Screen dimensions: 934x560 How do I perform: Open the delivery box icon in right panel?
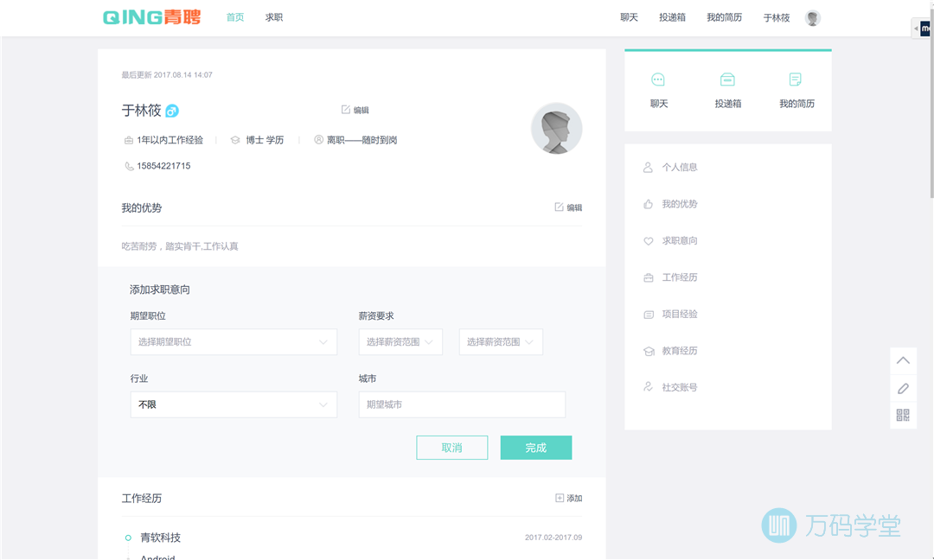[x=727, y=80]
